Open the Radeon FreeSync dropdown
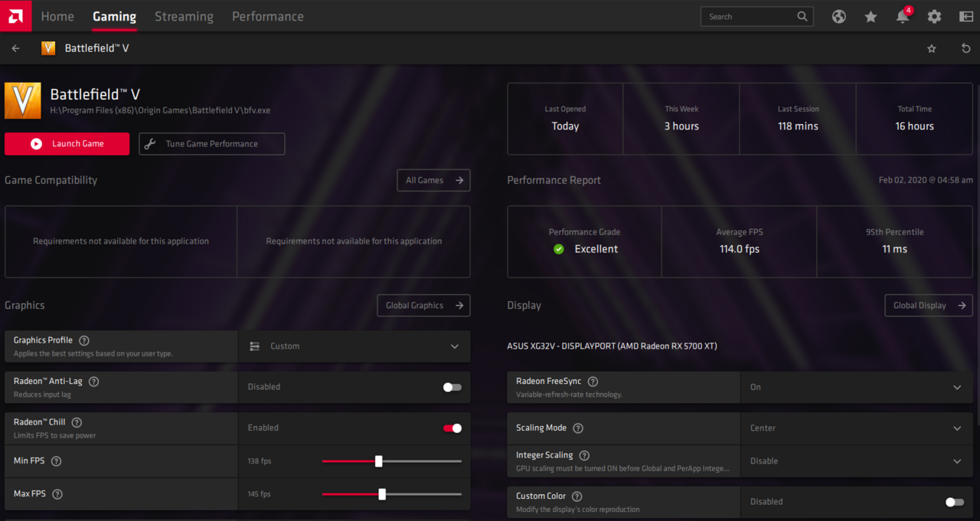Viewport: 980px width, 521px height. point(857,387)
